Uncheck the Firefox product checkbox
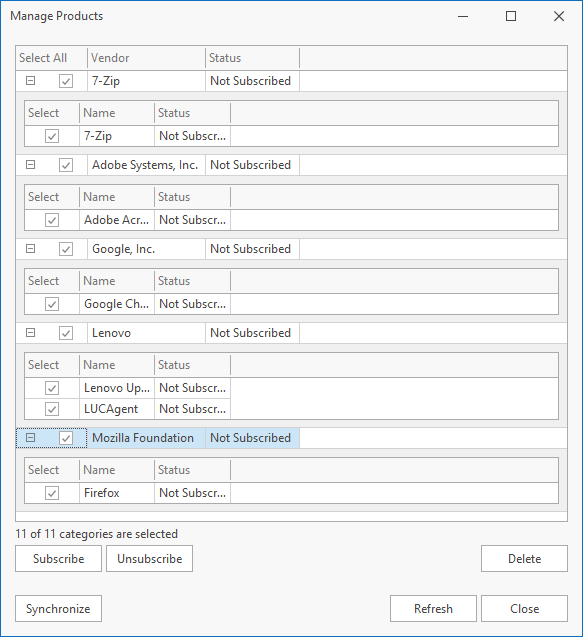This screenshot has height=637, width=583. (52, 493)
